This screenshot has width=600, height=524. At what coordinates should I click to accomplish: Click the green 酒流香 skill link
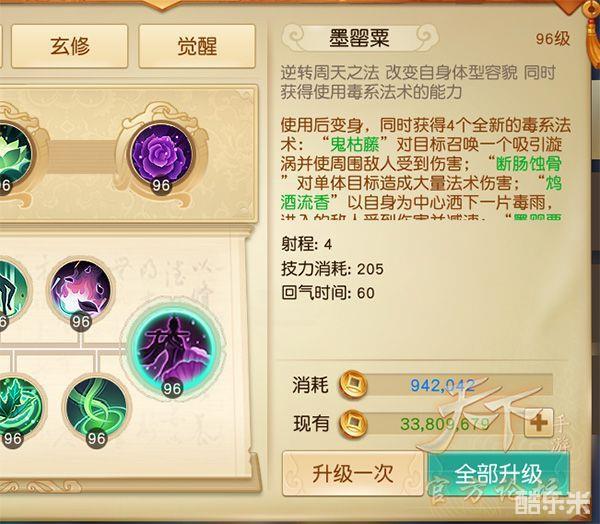pyautogui.click(x=305, y=202)
